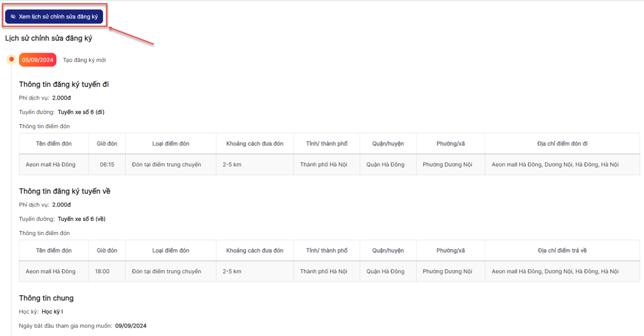Click the eye-slash icon in the history button

coord(13,16)
